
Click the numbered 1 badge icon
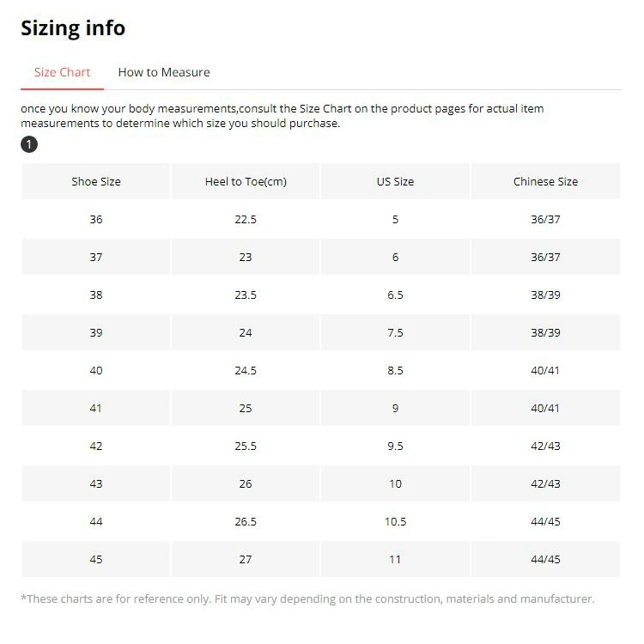tap(28, 144)
